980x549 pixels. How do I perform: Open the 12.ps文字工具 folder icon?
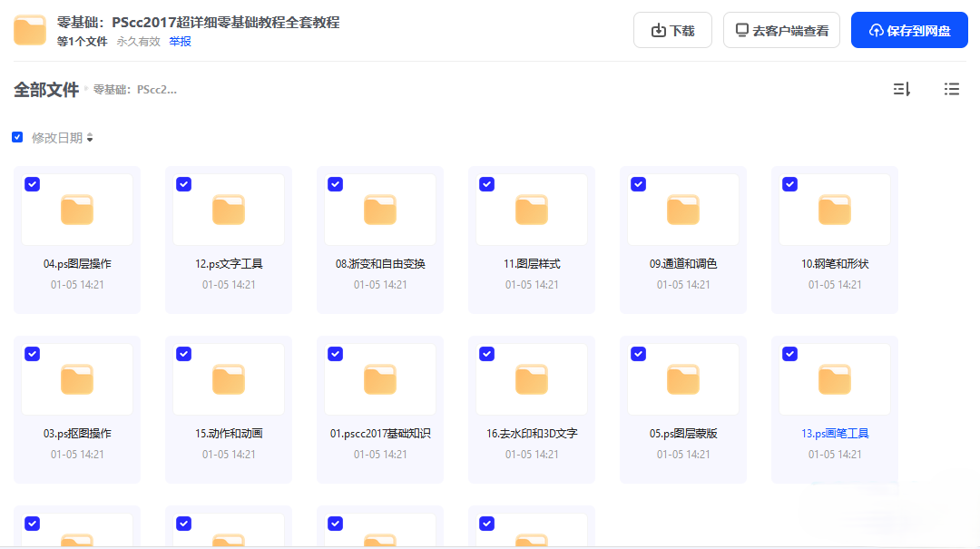click(228, 210)
